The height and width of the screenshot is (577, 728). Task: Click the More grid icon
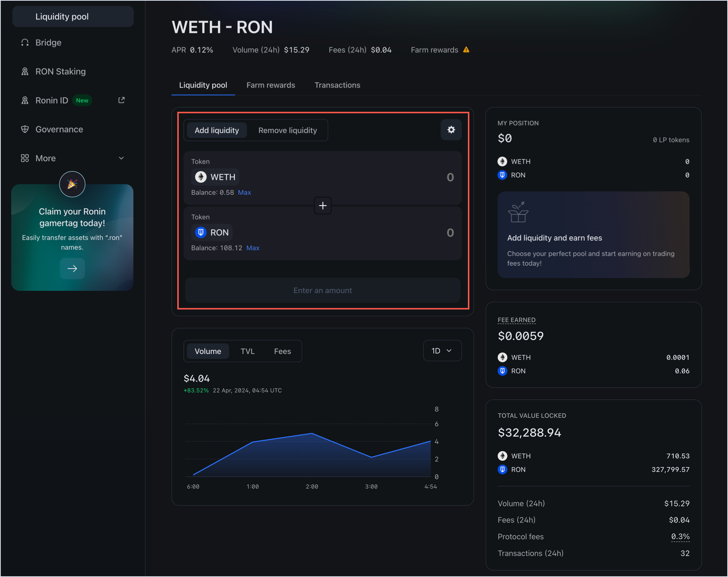click(25, 158)
